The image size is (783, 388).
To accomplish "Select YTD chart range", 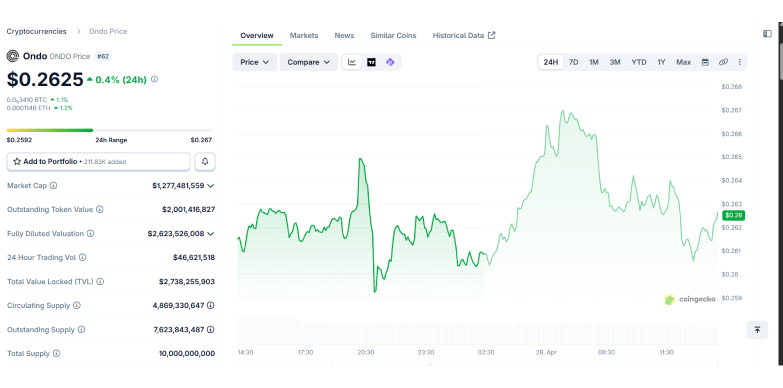I will pos(639,62).
